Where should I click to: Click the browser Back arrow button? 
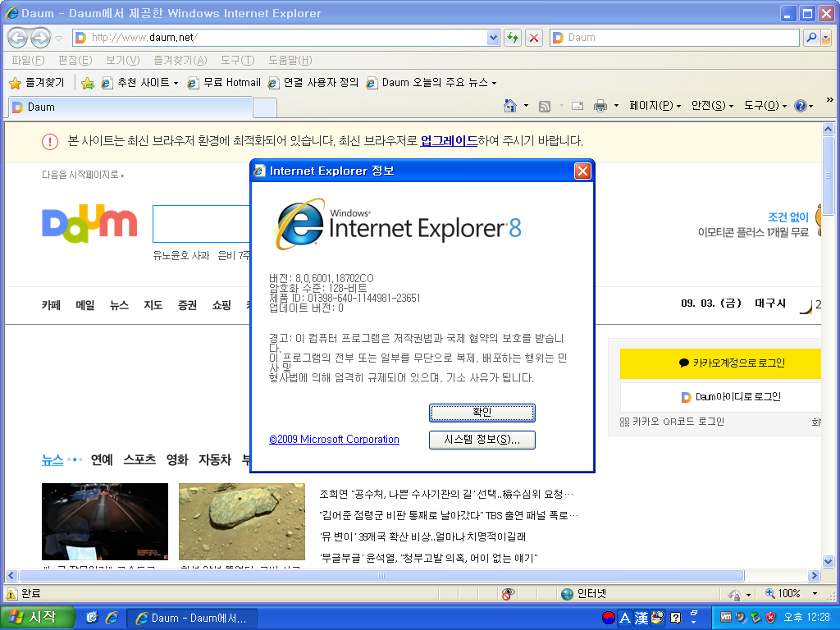click(18, 38)
